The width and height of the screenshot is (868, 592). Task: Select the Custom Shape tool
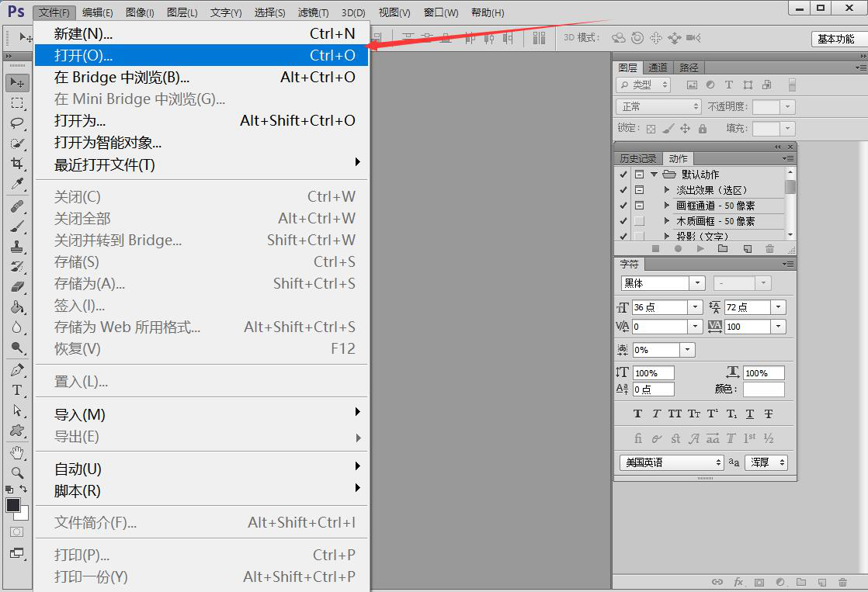pos(17,431)
